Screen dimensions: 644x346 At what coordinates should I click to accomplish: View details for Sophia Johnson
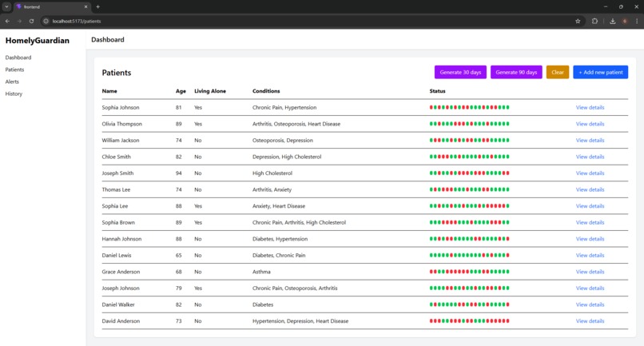(x=590, y=107)
